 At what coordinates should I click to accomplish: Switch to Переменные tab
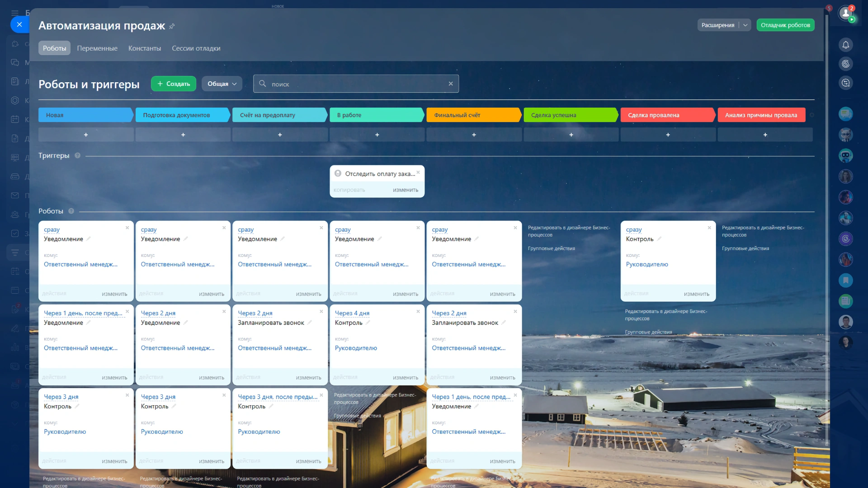coord(97,48)
